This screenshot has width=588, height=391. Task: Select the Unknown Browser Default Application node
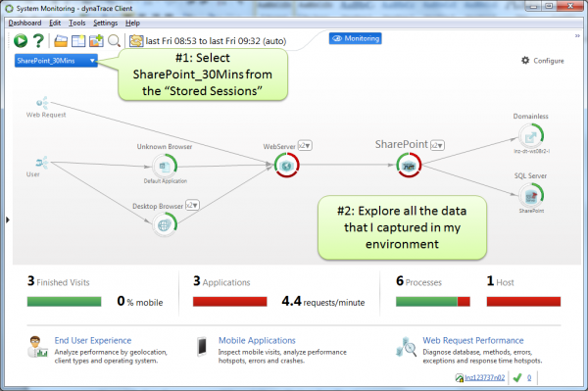pyautogui.click(x=165, y=166)
